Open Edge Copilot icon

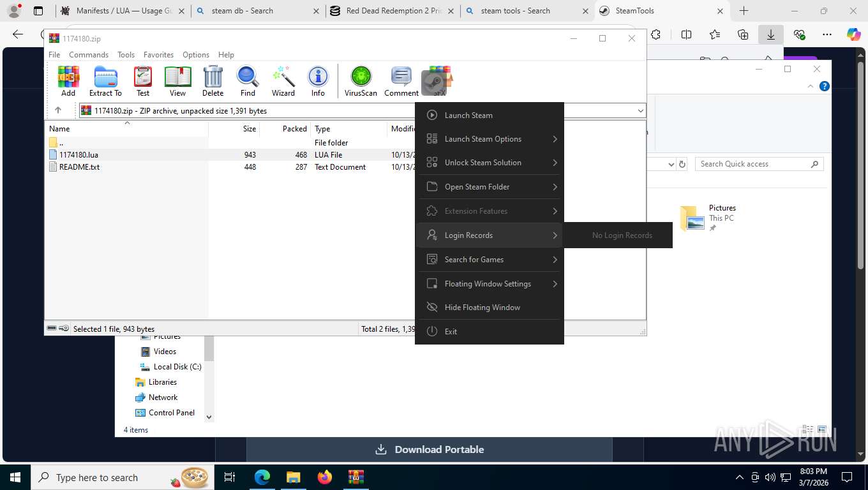[854, 34]
